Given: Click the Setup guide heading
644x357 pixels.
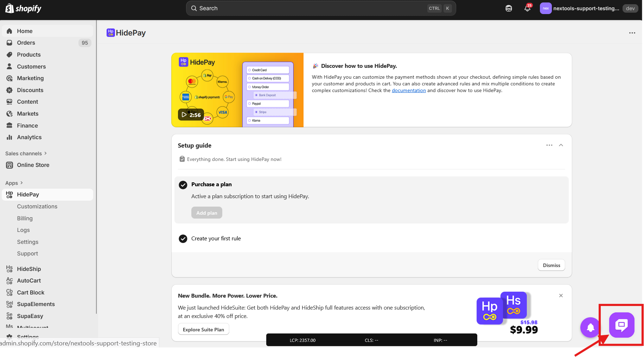Looking at the screenshot, I should [195, 145].
